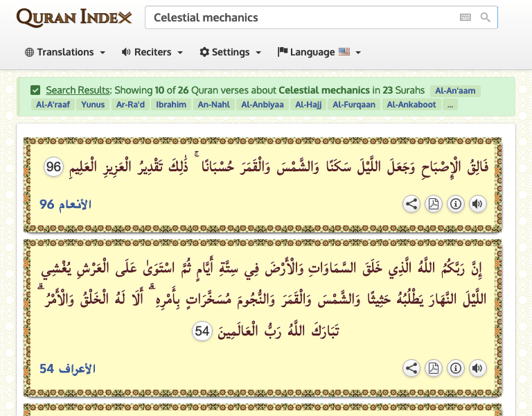Viewport: 532px width, 416px height.
Task: Play recitation of verse Al-A'raaf 54
Action: coord(477,368)
